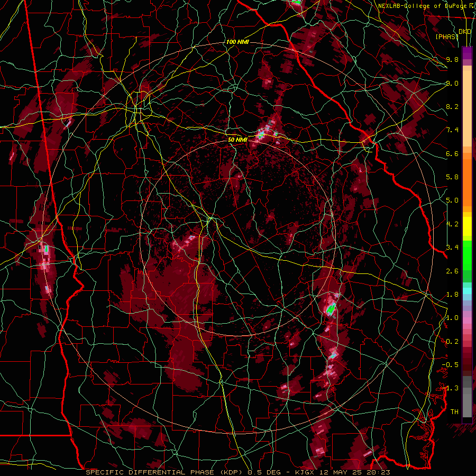Click the 20:23 timestamp in caption
Screen dimensions: 476x476
380,472
